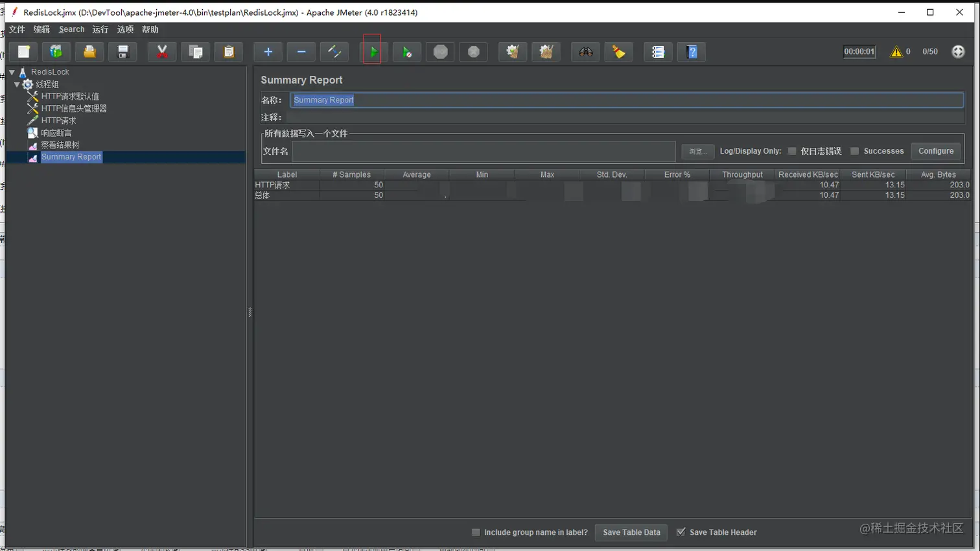Click the remote engine globe icon
The image size is (980, 551).
958,52
